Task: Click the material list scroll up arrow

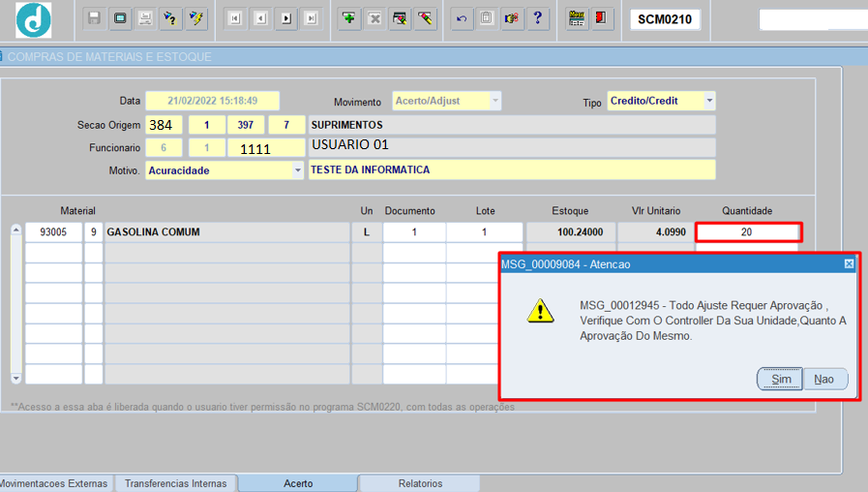Action: pos(16,230)
